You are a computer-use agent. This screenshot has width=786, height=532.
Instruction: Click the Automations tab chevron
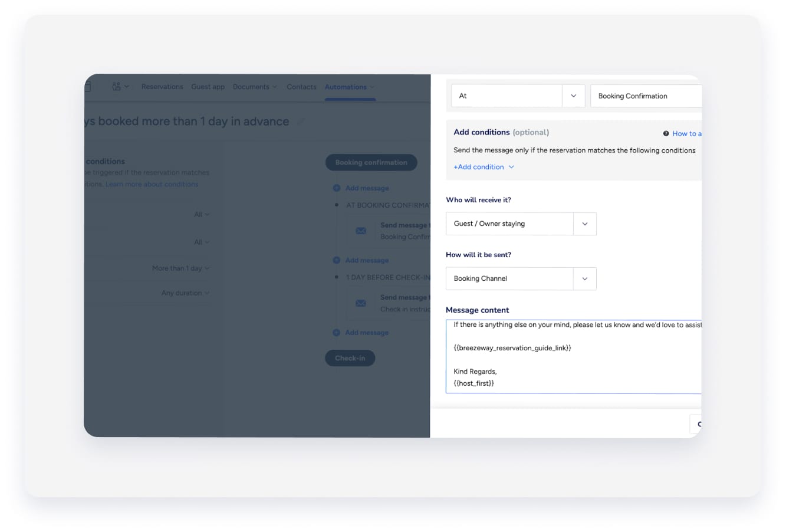coord(372,87)
